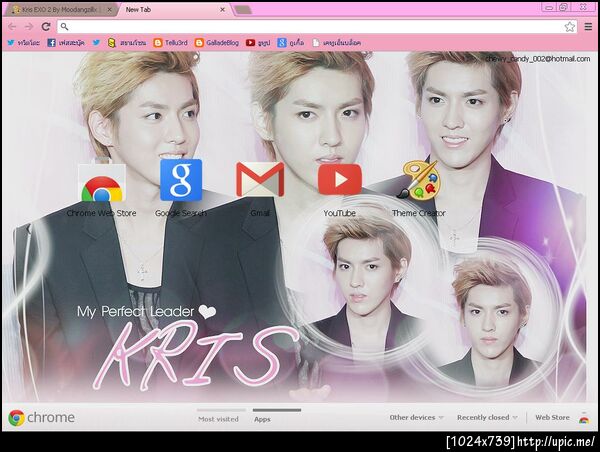Go back with the back arrow
Screen dimensions: 600x452
coord(12,26)
